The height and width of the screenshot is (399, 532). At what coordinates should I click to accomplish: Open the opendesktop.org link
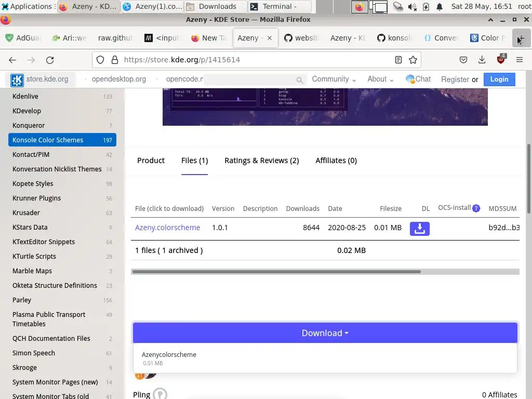coord(119,79)
